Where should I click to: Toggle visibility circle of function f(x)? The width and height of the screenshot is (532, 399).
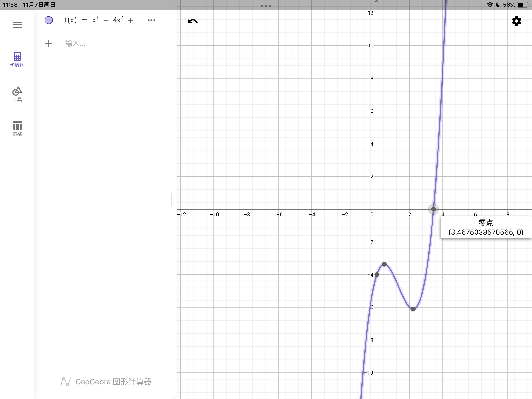[49, 20]
